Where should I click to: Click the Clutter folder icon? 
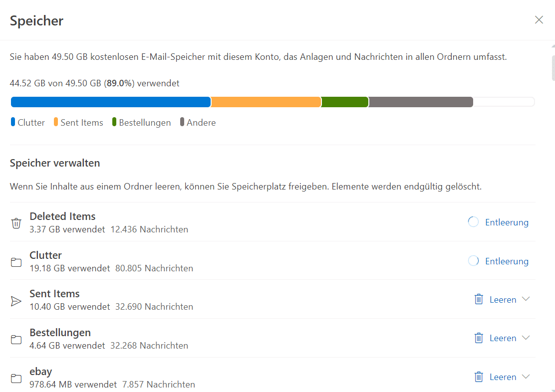(x=16, y=262)
